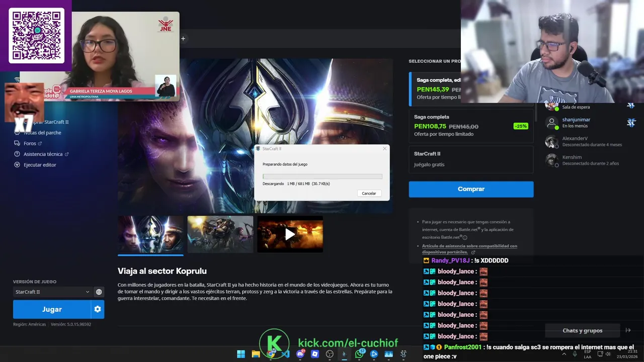Open the Windows Start menu
This screenshot has height=362, width=644.
point(241,354)
